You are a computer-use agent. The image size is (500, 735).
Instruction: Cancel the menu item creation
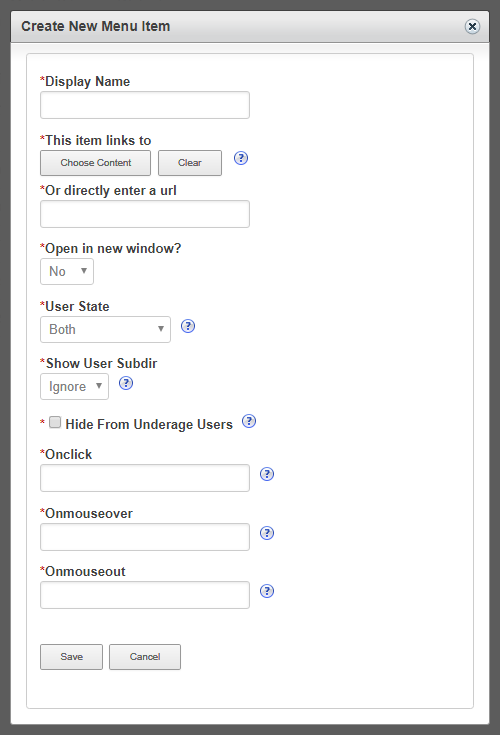coord(145,657)
